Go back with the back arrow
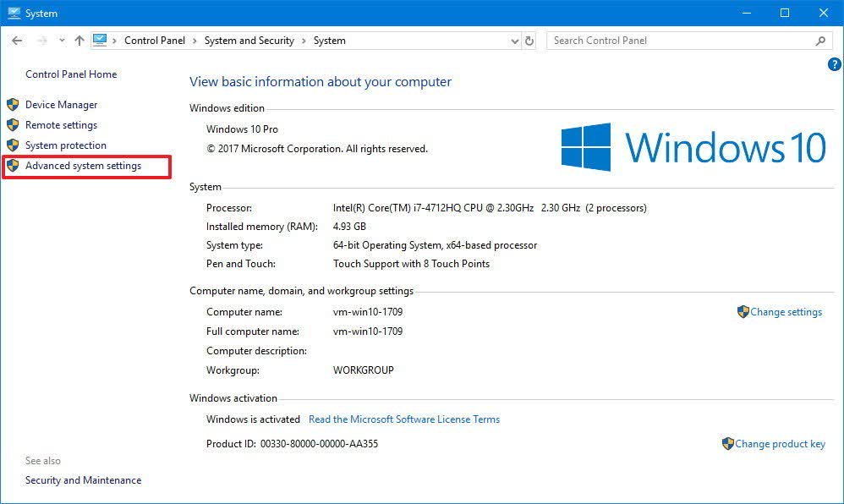The height and width of the screenshot is (504, 844). click(17, 41)
